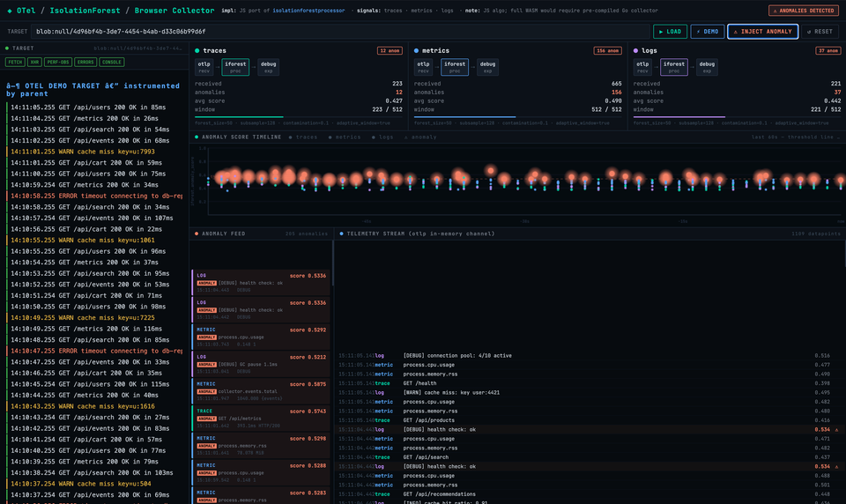846x504 pixels.
Task: Click the ANOMALY SCORE TIMELINE heading
Action: click(241, 137)
